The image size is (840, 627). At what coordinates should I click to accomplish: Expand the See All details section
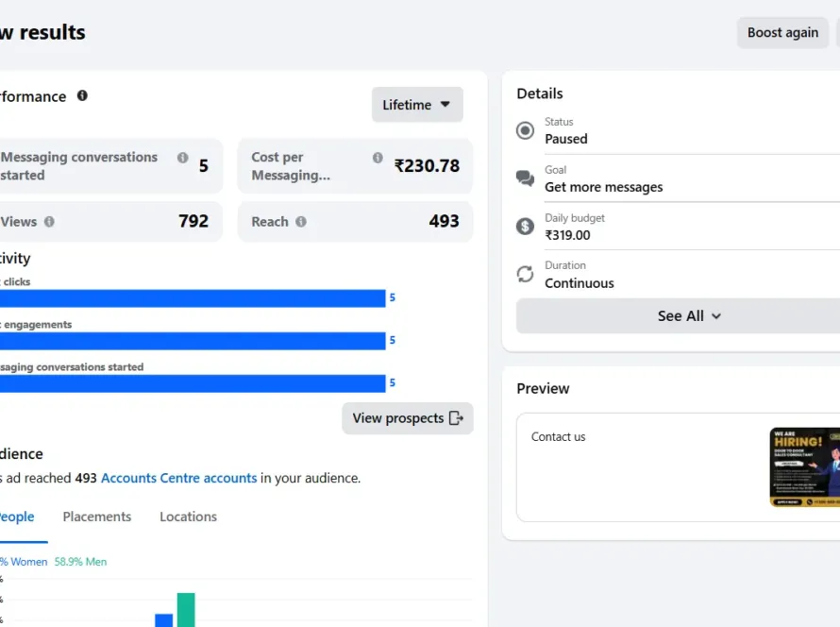tap(689, 316)
